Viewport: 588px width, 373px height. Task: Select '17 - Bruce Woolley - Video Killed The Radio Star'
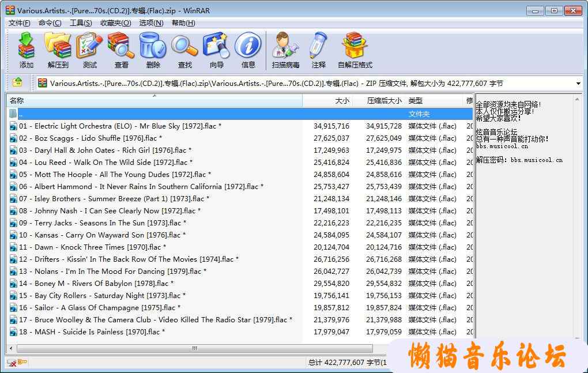(156, 320)
